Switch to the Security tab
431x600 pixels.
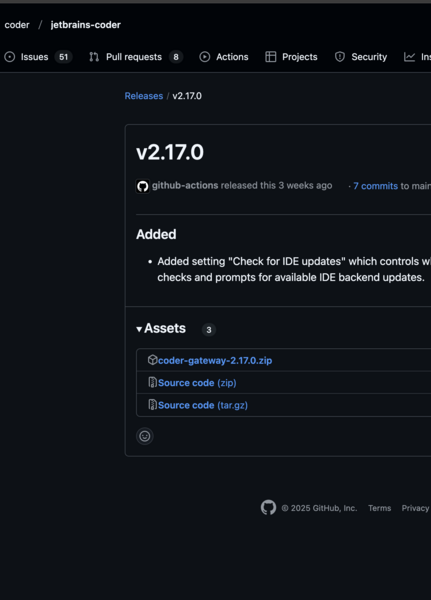361,57
